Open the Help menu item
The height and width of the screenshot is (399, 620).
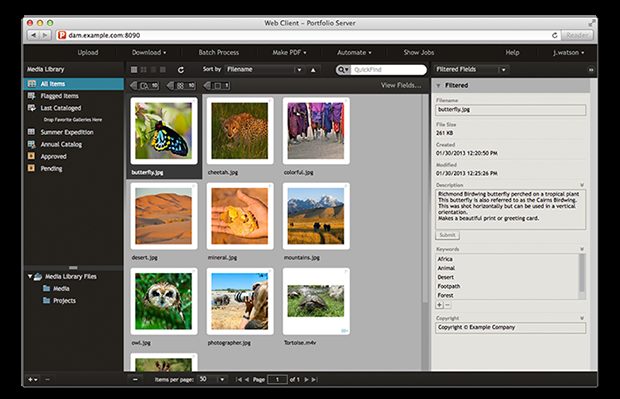click(512, 53)
